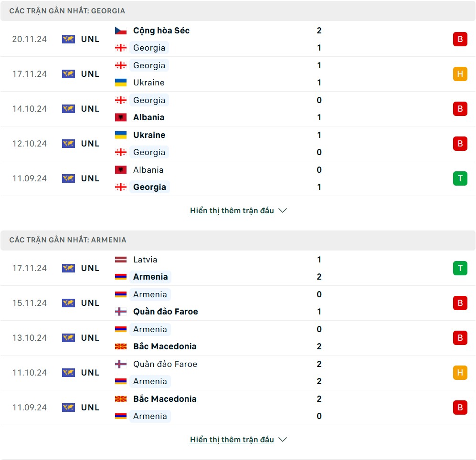
Task: Click the Albania flag on 14.10.24 row
Action: pos(120,117)
